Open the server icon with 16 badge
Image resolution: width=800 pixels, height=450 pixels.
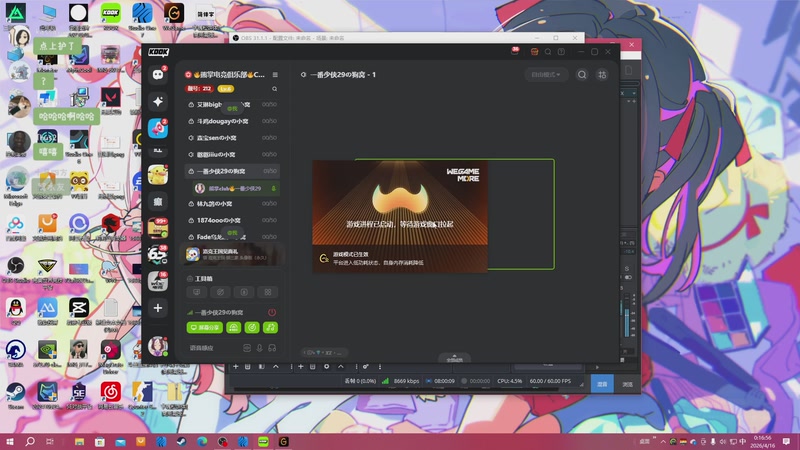click(x=158, y=281)
